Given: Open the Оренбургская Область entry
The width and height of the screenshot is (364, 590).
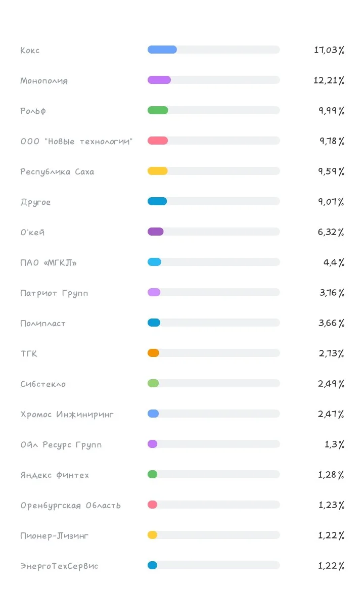Looking at the screenshot, I should point(70,506).
